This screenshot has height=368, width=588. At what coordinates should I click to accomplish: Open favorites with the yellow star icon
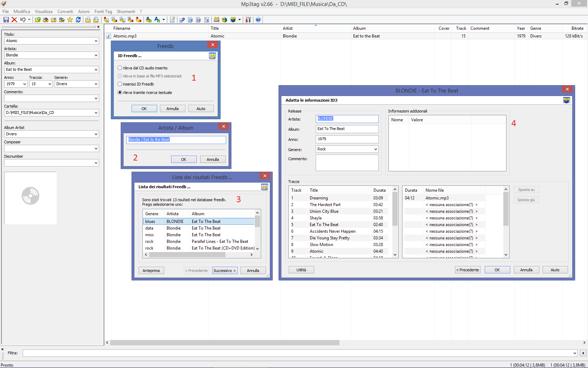coord(70,20)
